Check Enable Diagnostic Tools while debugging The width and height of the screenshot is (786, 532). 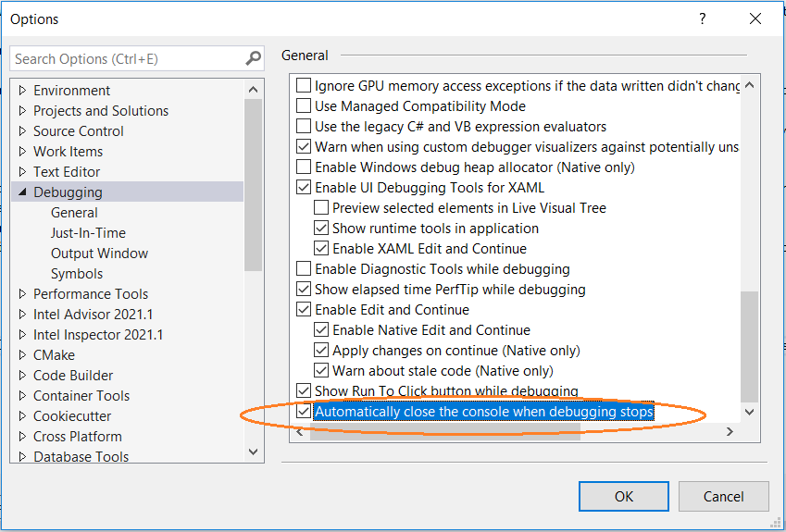pyautogui.click(x=304, y=268)
